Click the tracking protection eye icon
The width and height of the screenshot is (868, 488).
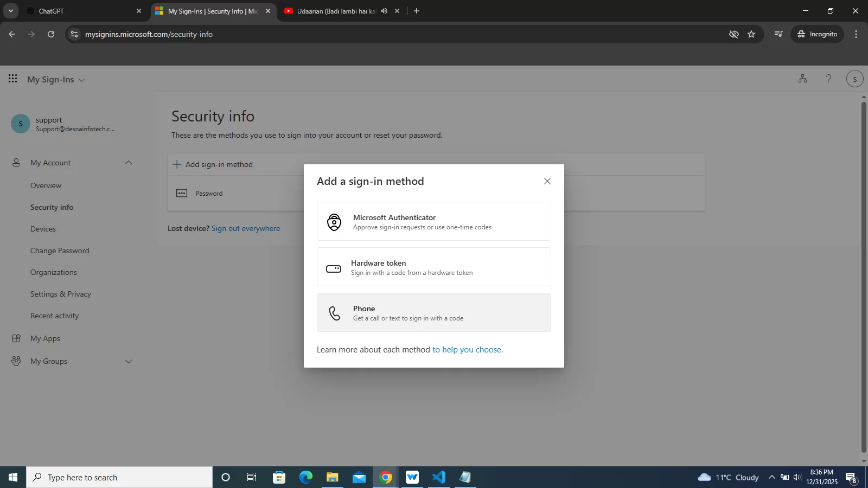point(734,34)
